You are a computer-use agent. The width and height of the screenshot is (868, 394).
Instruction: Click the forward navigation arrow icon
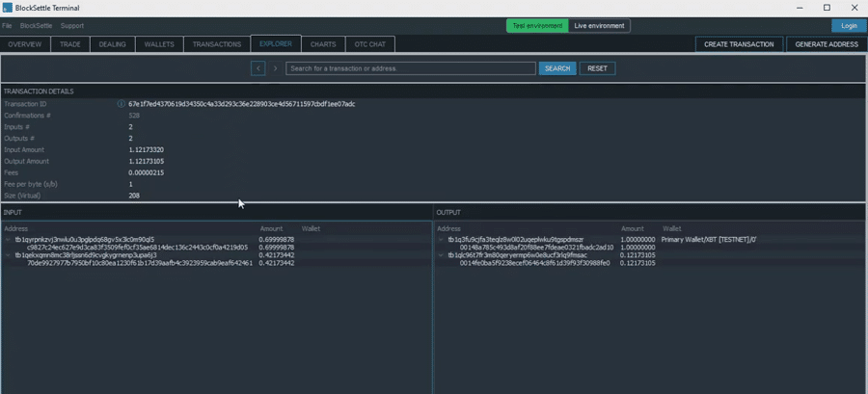pyautogui.click(x=275, y=68)
